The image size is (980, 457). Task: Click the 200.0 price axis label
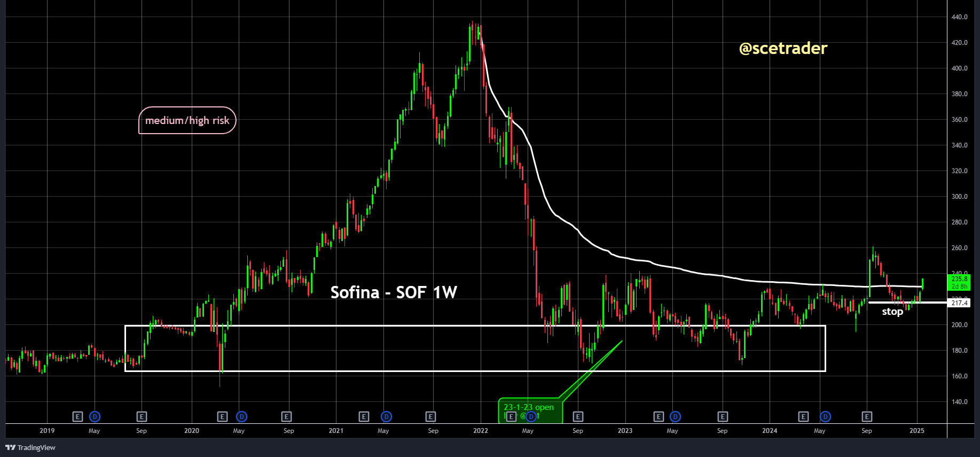point(959,325)
